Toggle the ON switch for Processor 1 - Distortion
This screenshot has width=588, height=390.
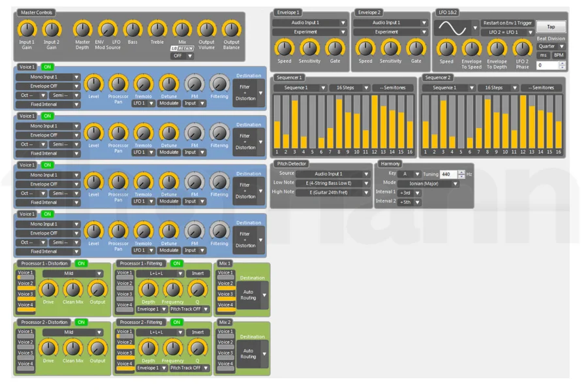81,263
